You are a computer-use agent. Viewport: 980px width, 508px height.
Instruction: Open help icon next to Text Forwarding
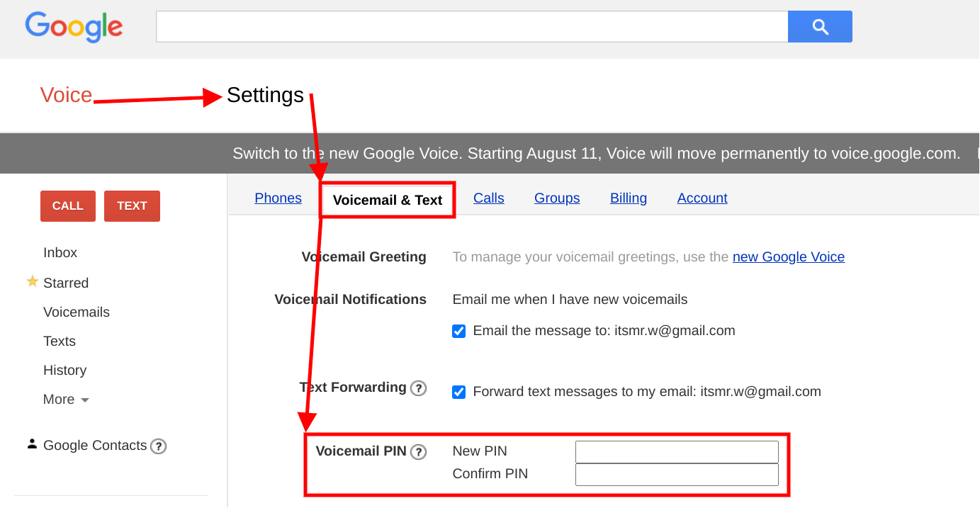tap(419, 388)
